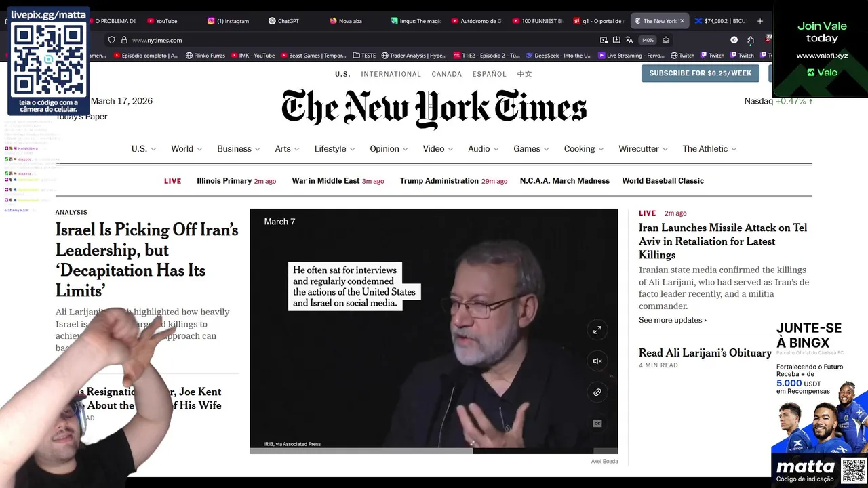Open the Trader Analysis bookmark
The height and width of the screenshot is (488, 868).
tap(414, 56)
